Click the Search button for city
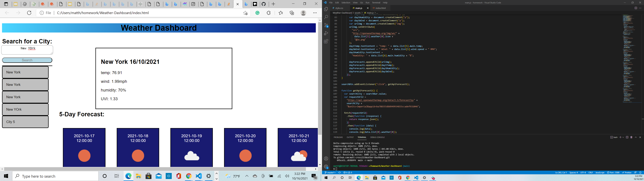 click(27, 60)
